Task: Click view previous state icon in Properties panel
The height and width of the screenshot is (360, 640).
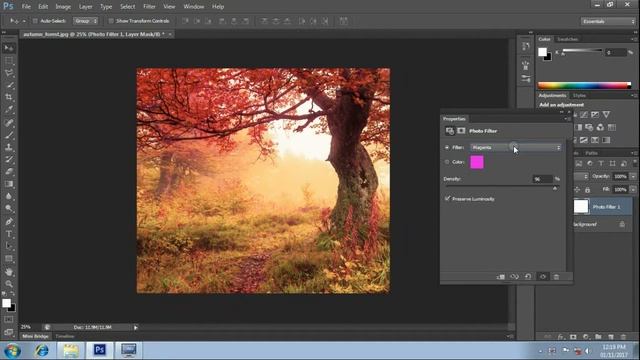Action: (514, 277)
